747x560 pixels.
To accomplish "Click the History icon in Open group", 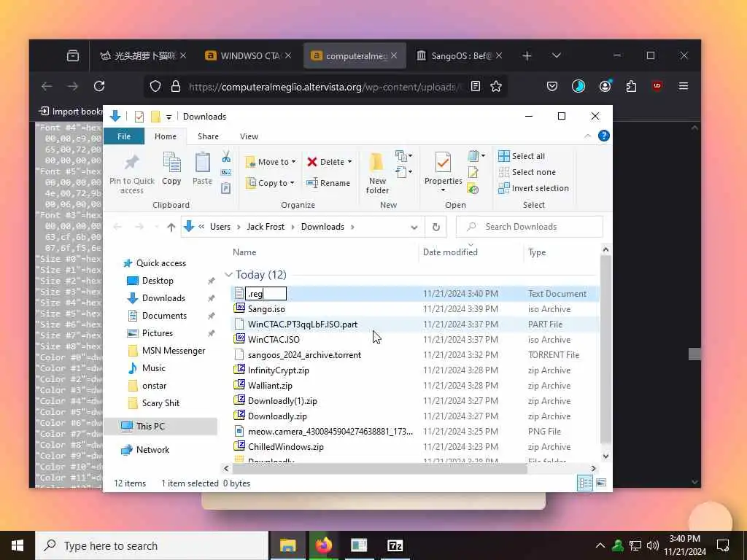I will pyautogui.click(x=473, y=189).
